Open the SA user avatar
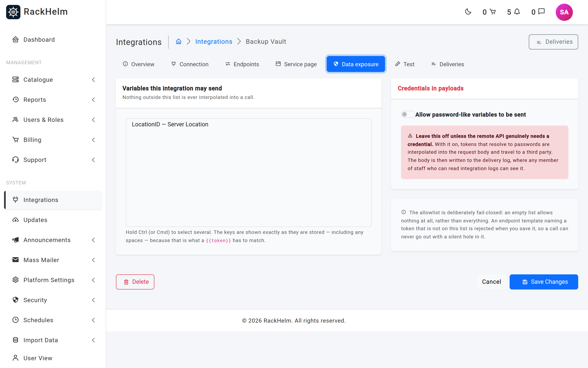The width and height of the screenshot is (588, 368). point(564,12)
